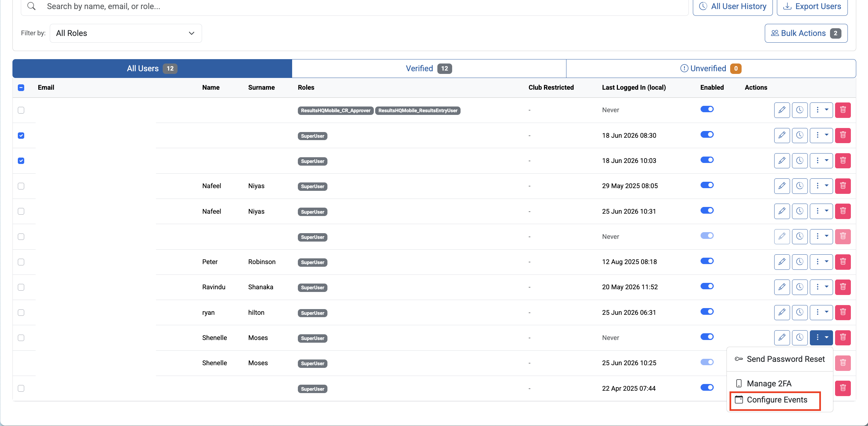The width and height of the screenshot is (868, 426).
Task: Sort by the Email column header
Action: click(x=46, y=88)
